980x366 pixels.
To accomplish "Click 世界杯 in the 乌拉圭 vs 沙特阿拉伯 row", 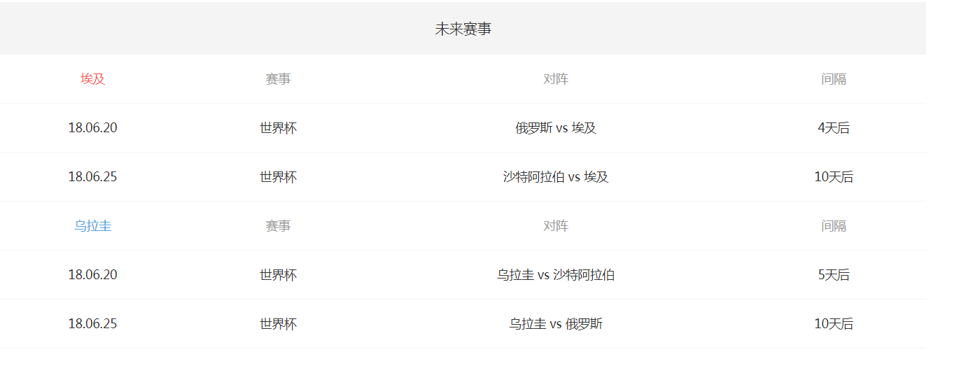I will click(x=278, y=275).
